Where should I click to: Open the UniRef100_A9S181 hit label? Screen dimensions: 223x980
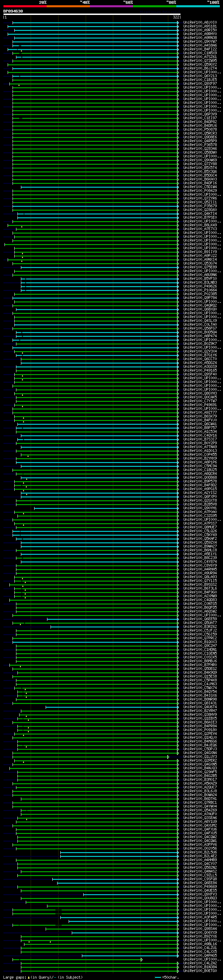tap(200, 26)
